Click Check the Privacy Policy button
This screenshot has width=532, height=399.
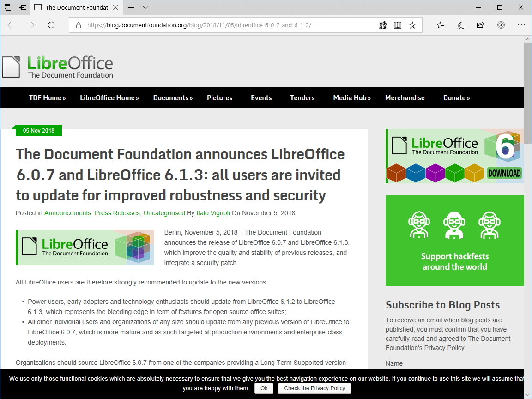pyautogui.click(x=314, y=388)
